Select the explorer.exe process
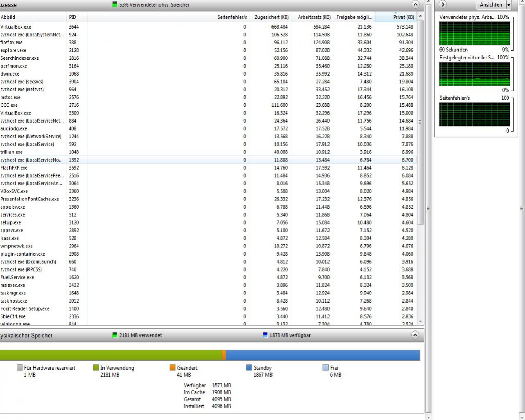 [x=208, y=50]
